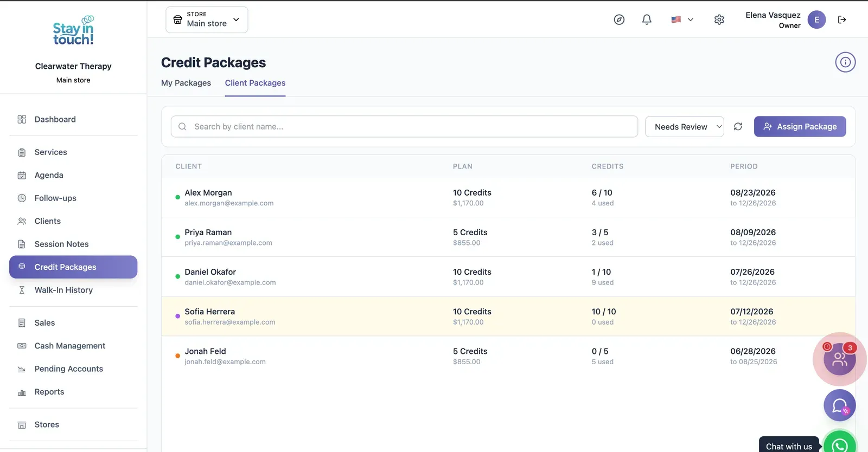The image size is (868, 452).
Task: Click the PERIOD column header
Action: [744, 166]
